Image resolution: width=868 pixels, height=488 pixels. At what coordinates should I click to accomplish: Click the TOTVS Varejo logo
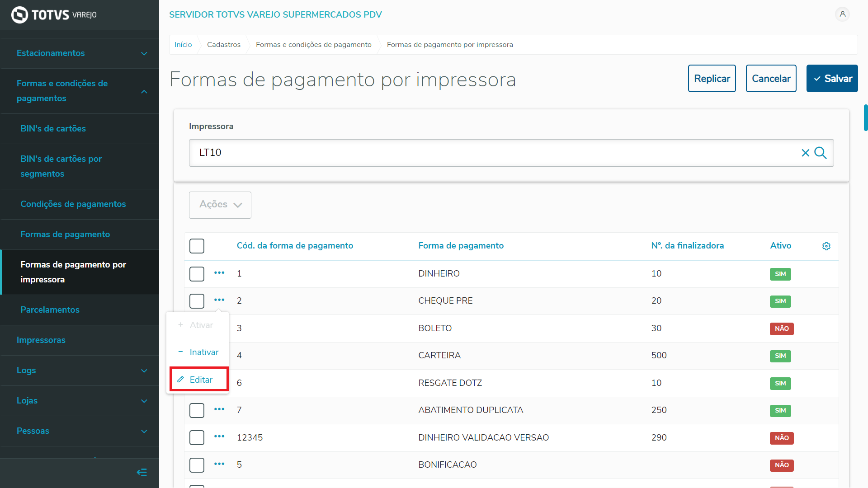pyautogui.click(x=54, y=15)
